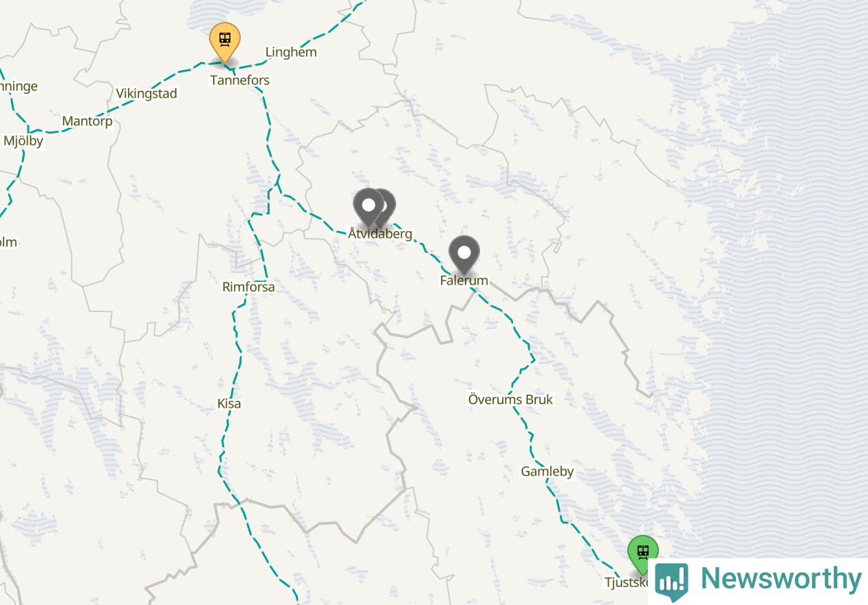
Task: Click the gray location pin at Falerum
Action: pos(464,254)
